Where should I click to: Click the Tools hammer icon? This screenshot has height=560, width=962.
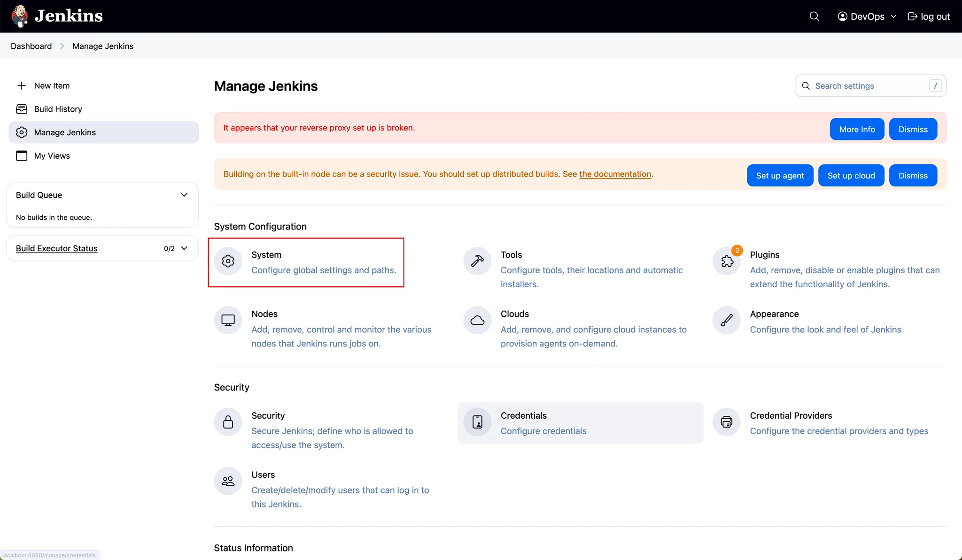(477, 261)
